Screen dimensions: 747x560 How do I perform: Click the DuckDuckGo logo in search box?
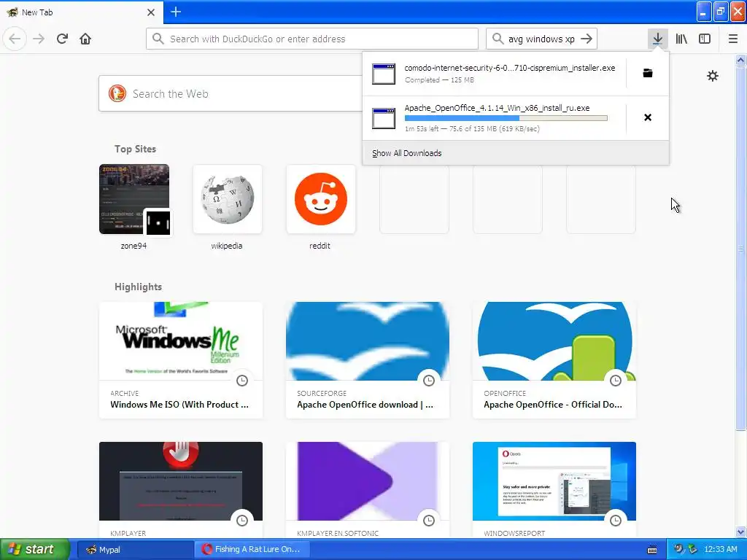tap(117, 94)
